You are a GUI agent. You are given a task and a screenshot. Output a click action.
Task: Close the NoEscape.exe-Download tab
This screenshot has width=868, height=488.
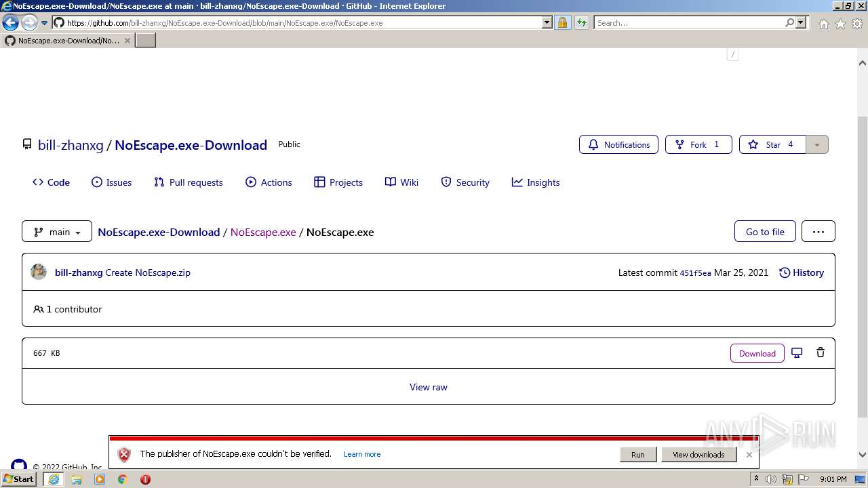tap(127, 41)
